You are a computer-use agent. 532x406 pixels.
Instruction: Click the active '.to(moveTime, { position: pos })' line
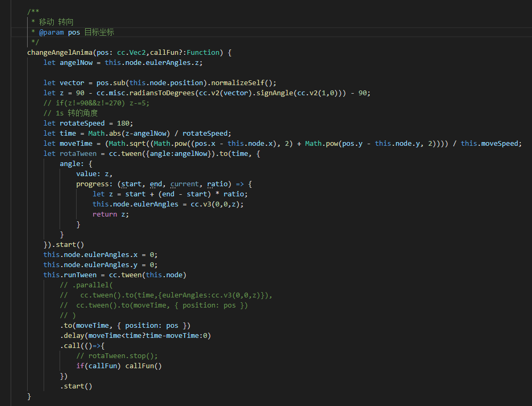coord(125,326)
